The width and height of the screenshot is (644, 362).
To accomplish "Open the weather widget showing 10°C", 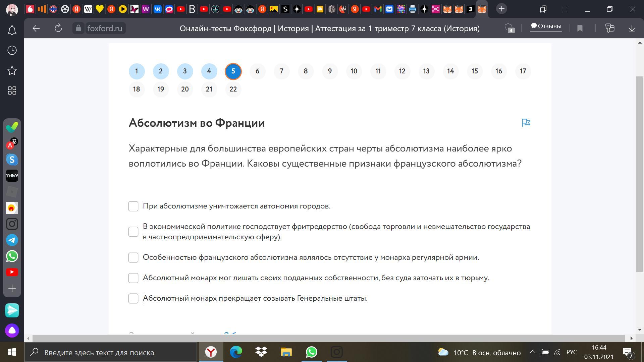I will coord(479,352).
